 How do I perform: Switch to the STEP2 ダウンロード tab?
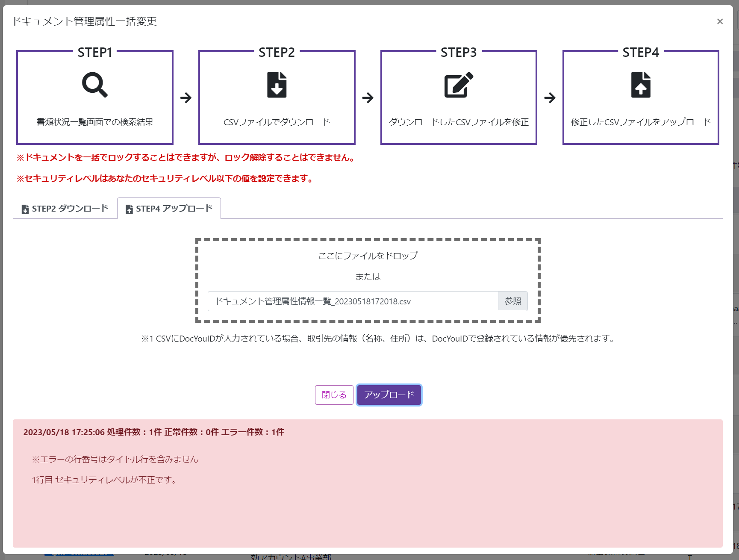[65, 209]
